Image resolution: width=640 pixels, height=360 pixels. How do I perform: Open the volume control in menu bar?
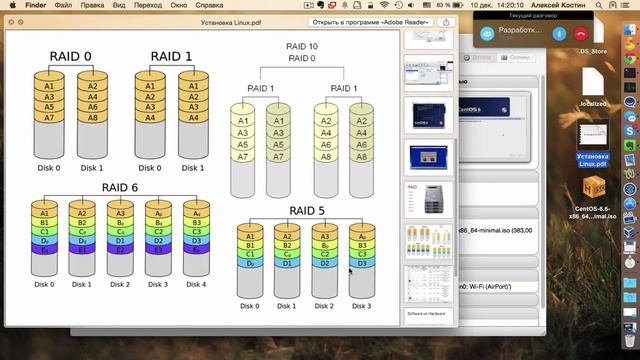tap(411, 5)
